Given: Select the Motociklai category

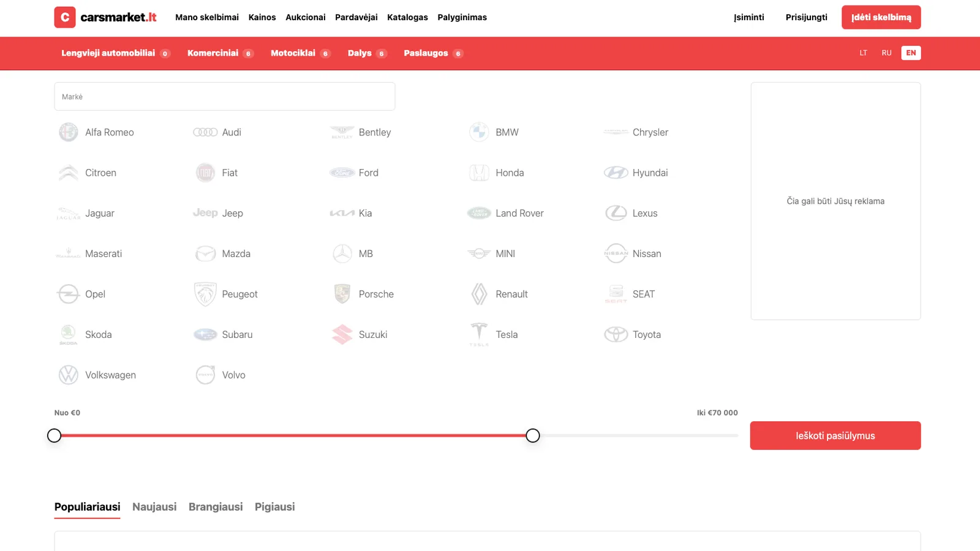Looking at the screenshot, I should [301, 53].
